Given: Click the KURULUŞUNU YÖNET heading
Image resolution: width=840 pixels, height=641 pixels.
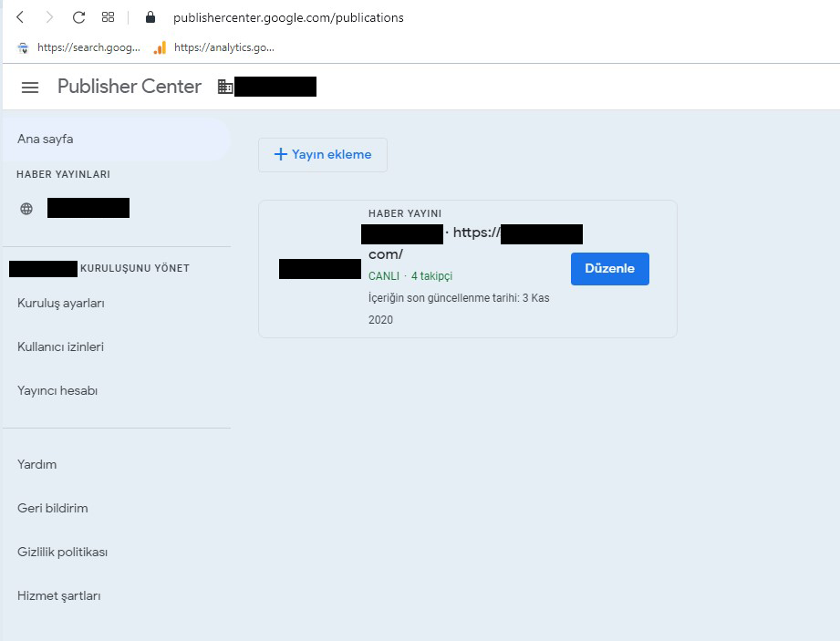Looking at the screenshot, I should (135, 268).
